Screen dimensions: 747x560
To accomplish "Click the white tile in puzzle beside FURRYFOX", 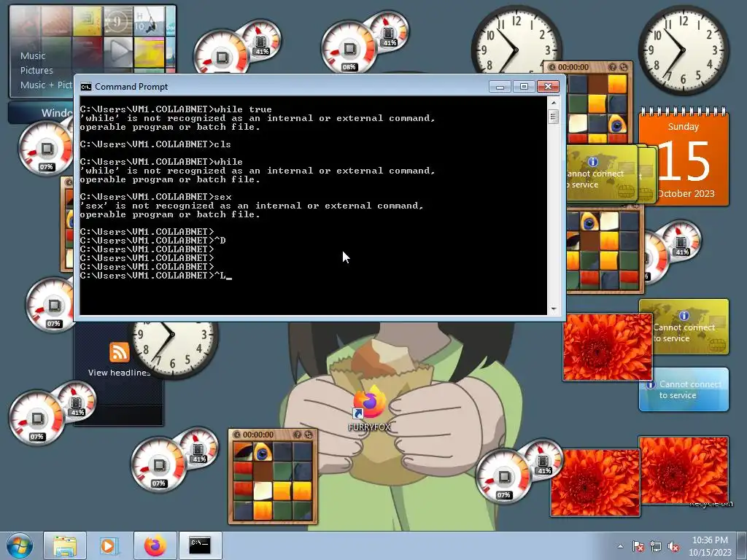I will (263, 491).
